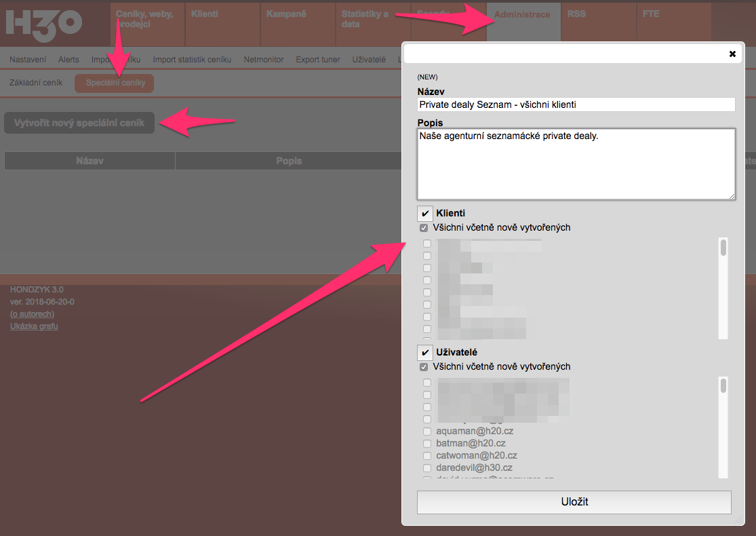Focus the Popis description textarea
756x536 pixels.
coord(576,164)
